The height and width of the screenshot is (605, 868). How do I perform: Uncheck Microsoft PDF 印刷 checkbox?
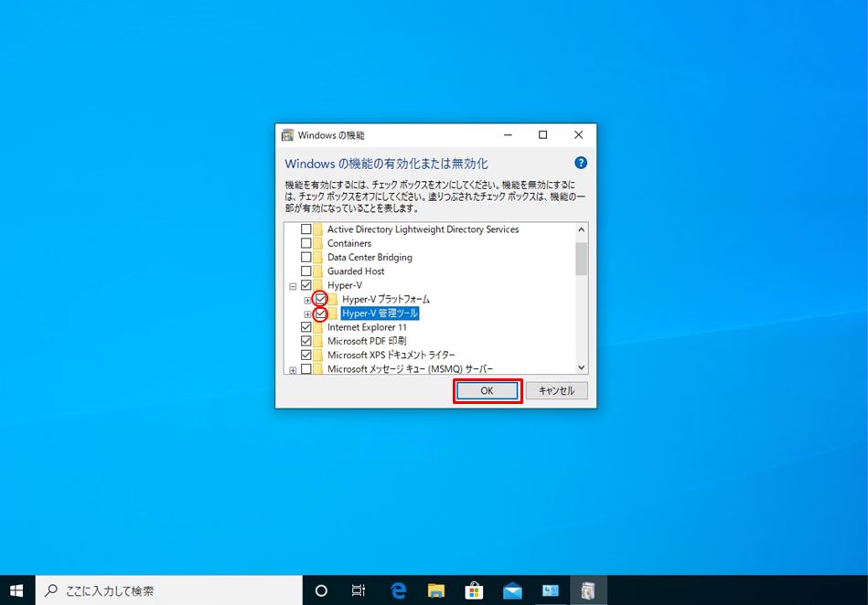point(306,341)
